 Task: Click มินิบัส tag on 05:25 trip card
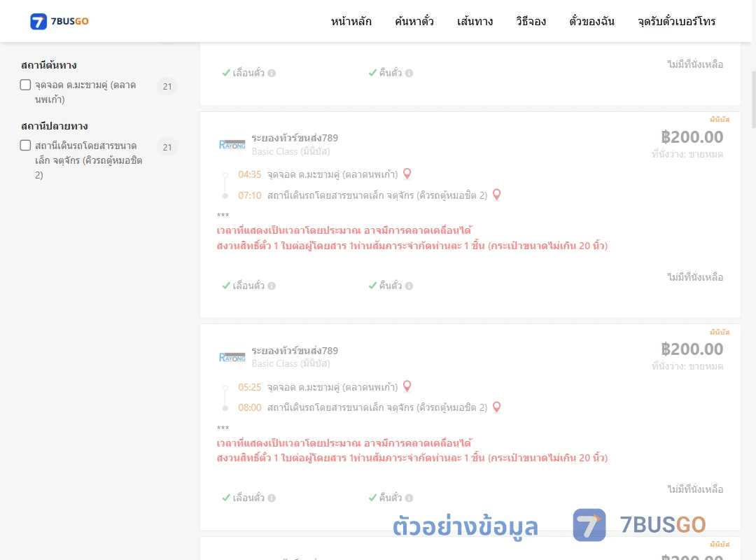point(720,332)
